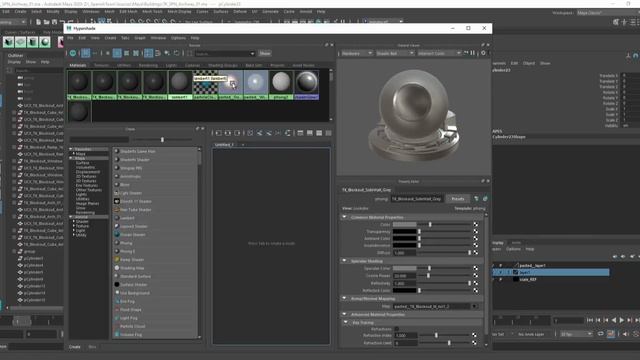Select the Lambert shader in Create list

[127, 218]
